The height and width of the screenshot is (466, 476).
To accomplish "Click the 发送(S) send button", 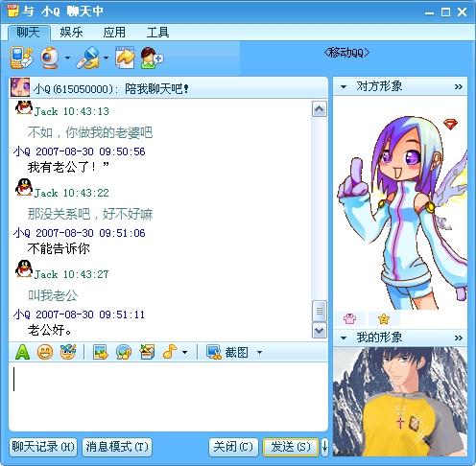I will (291, 447).
